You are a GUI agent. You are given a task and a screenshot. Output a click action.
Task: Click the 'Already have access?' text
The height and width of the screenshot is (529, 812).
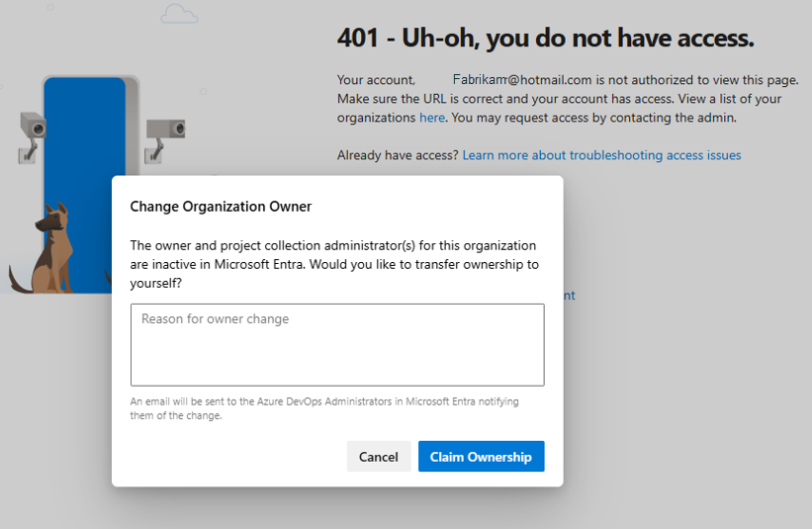tap(398, 155)
